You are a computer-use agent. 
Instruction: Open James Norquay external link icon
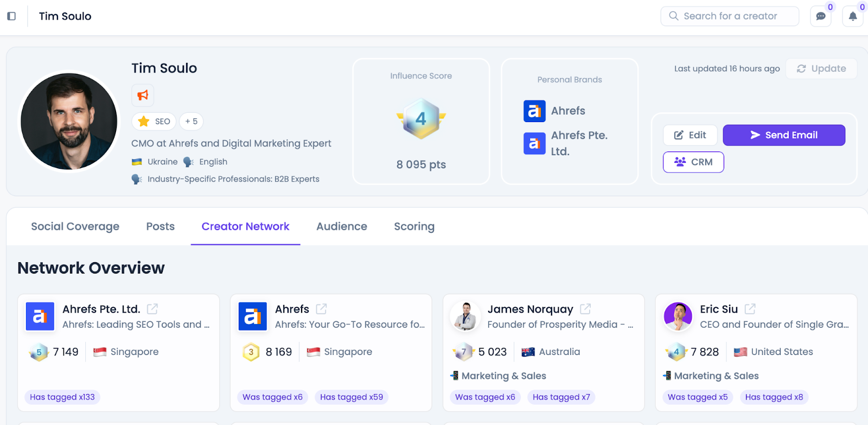click(585, 309)
